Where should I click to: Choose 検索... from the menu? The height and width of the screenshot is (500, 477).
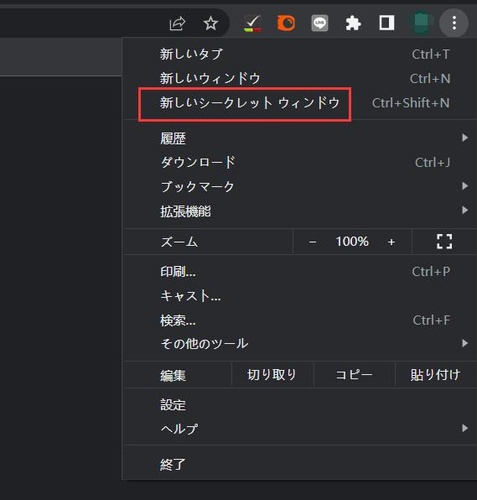point(300,320)
